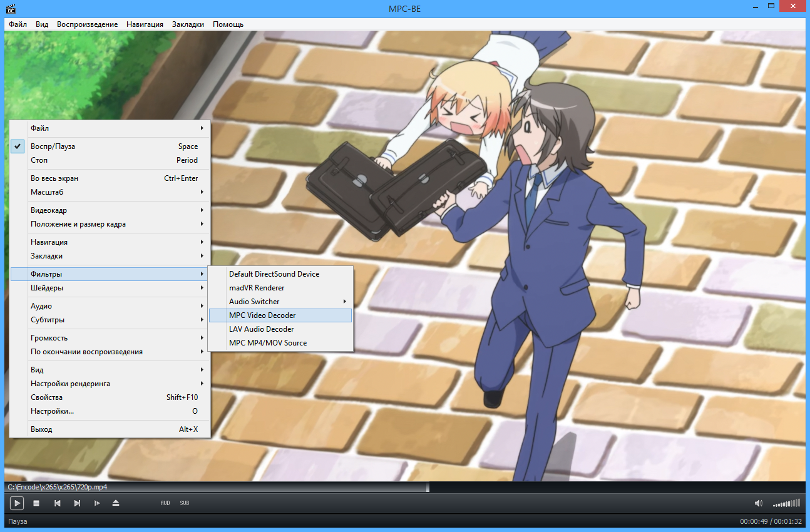The image size is (810, 532).
Task: Expand the Навигация context submenu
Action: [x=110, y=242]
